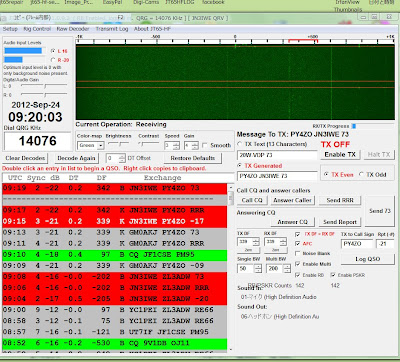Open the Raw Decoder menu

(x=73, y=29)
